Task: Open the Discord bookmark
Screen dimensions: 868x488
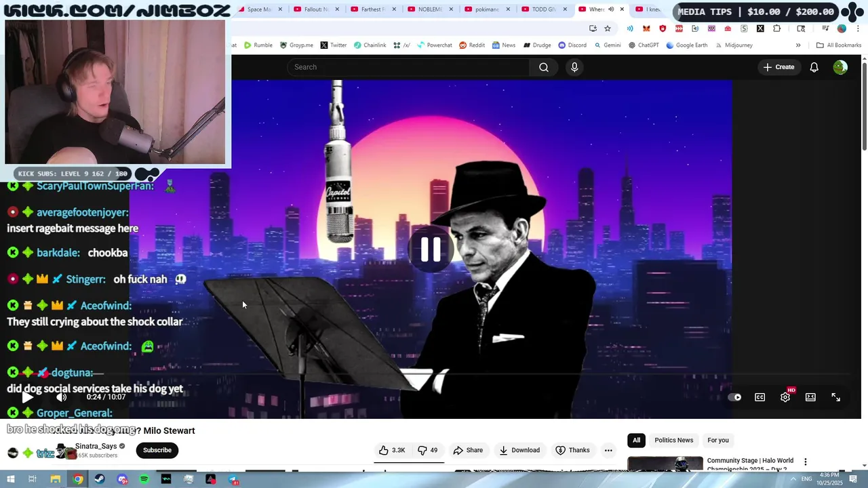Action: pyautogui.click(x=572, y=45)
